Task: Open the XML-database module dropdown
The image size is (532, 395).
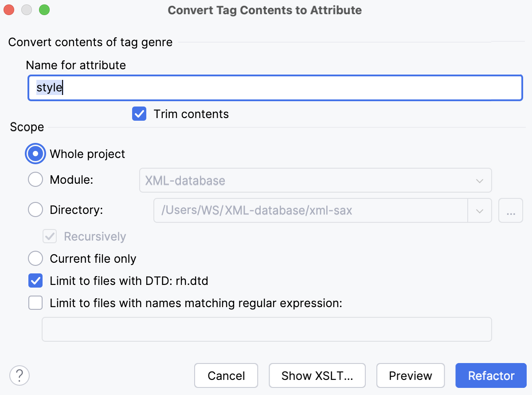Action: pos(479,181)
